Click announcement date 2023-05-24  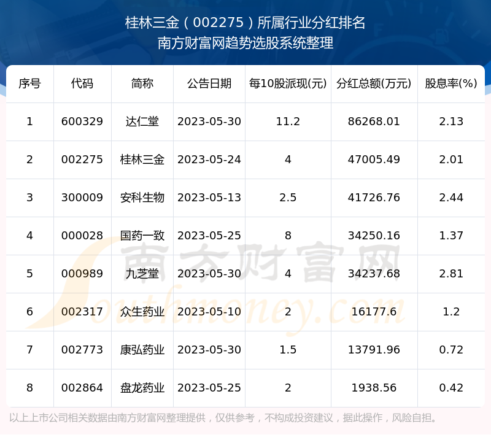click(209, 160)
